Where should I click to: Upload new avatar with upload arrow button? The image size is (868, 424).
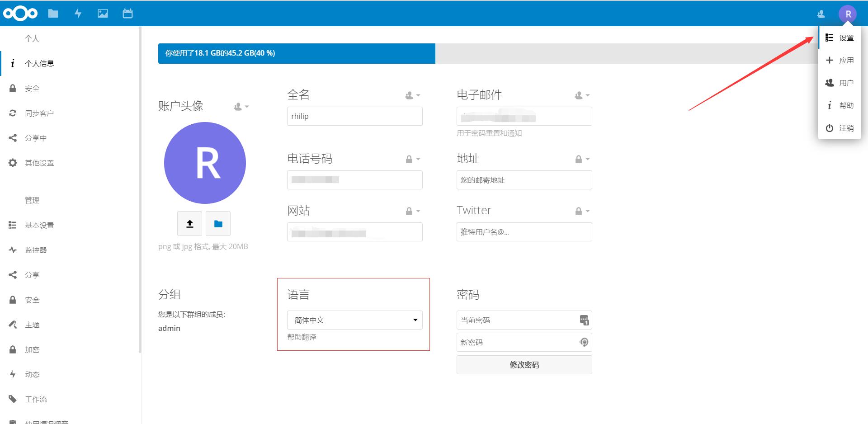pos(190,223)
